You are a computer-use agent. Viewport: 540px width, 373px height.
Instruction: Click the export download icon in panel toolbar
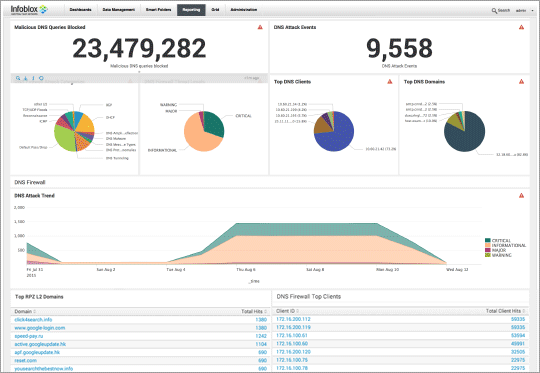(26, 78)
